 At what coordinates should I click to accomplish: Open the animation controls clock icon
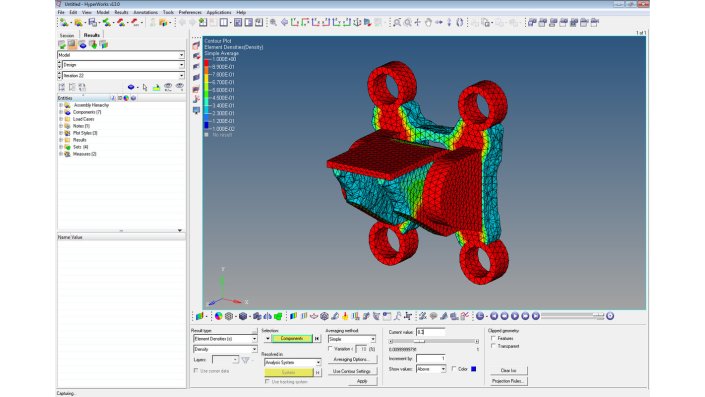(x=480, y=316)
